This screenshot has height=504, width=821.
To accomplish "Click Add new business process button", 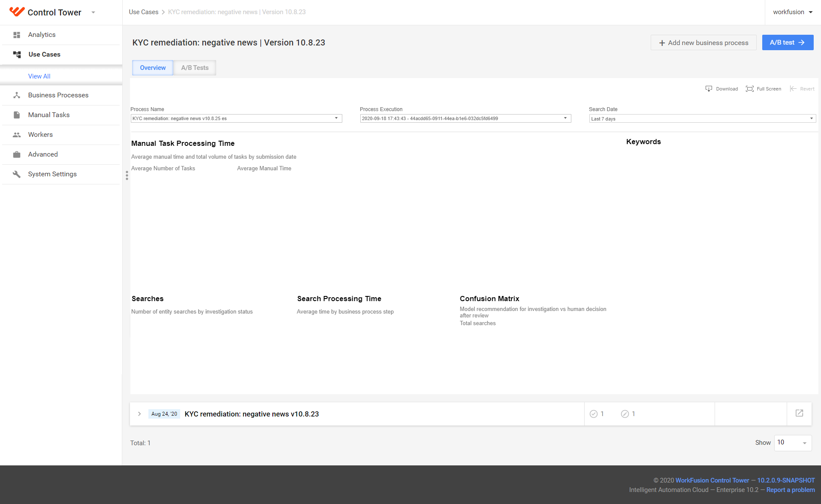I will [703, 42].
